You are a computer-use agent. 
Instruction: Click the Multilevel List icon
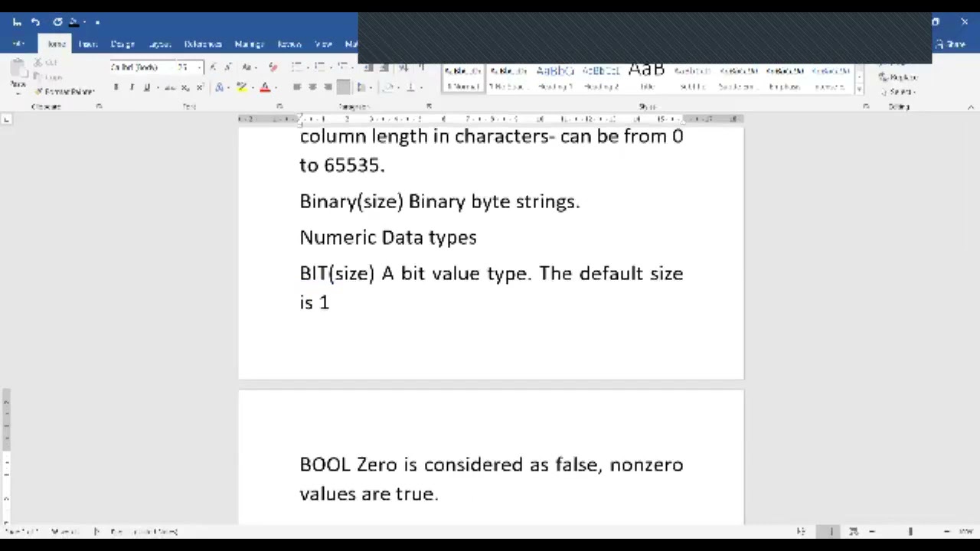[x=345, y=67]
